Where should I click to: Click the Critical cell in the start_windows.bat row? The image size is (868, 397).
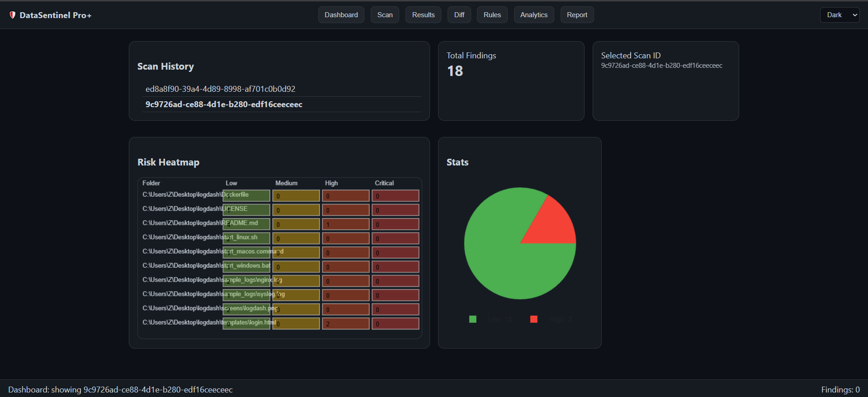coord(396,267)
